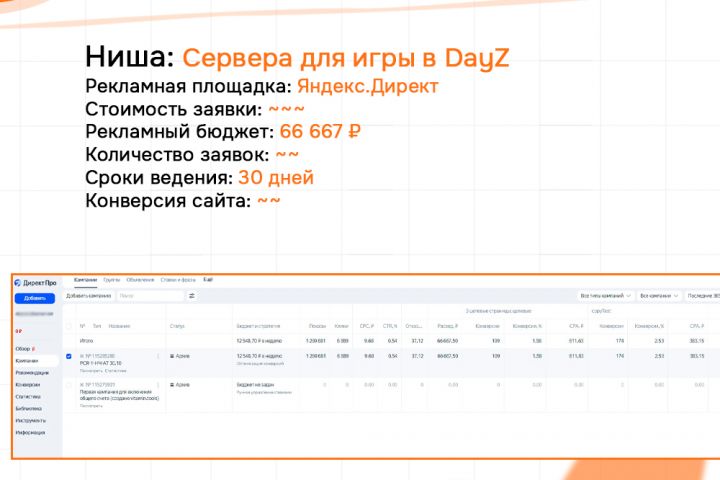Open the Последние period dropdown
The image size is (720, 480).
click(703, 296)
